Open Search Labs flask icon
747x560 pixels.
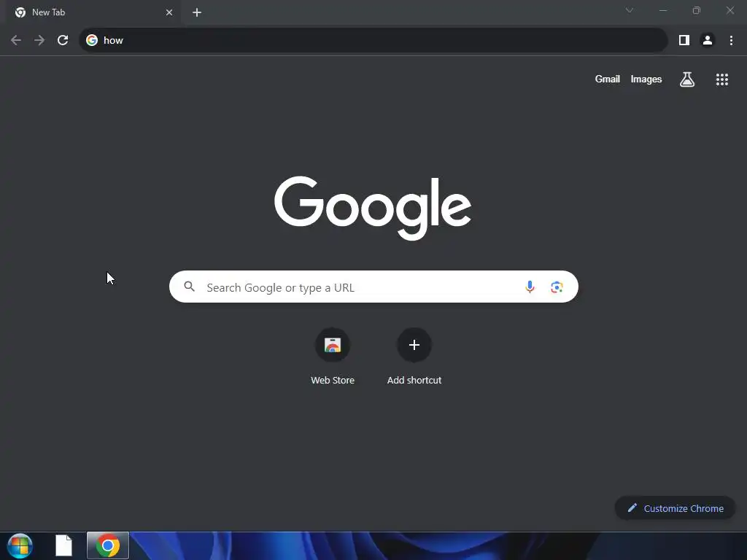[687, 79]
